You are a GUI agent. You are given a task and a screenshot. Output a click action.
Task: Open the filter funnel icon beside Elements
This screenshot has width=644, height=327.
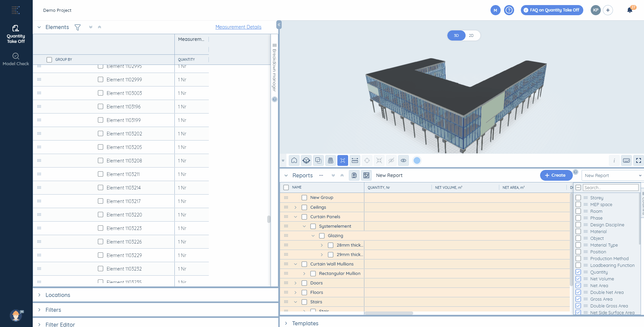(78, 27)
